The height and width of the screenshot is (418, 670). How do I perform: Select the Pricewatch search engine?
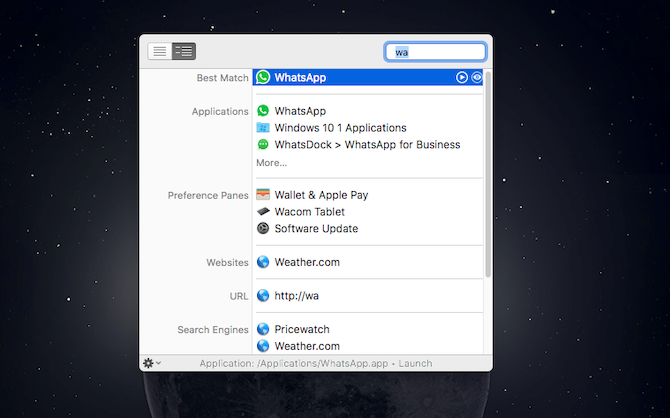[x=302, y=330]
